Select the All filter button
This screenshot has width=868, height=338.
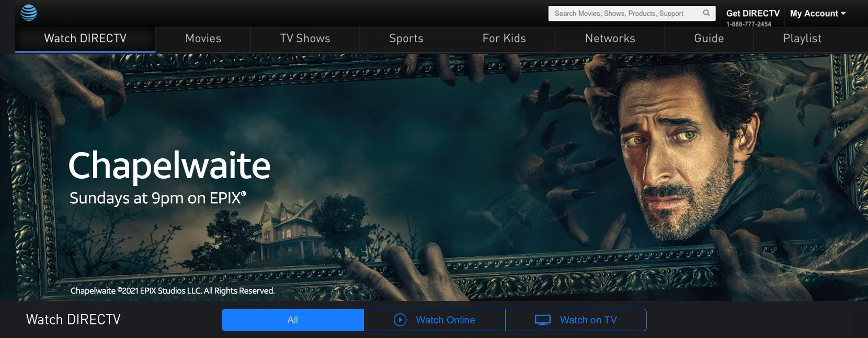(293, 320)
